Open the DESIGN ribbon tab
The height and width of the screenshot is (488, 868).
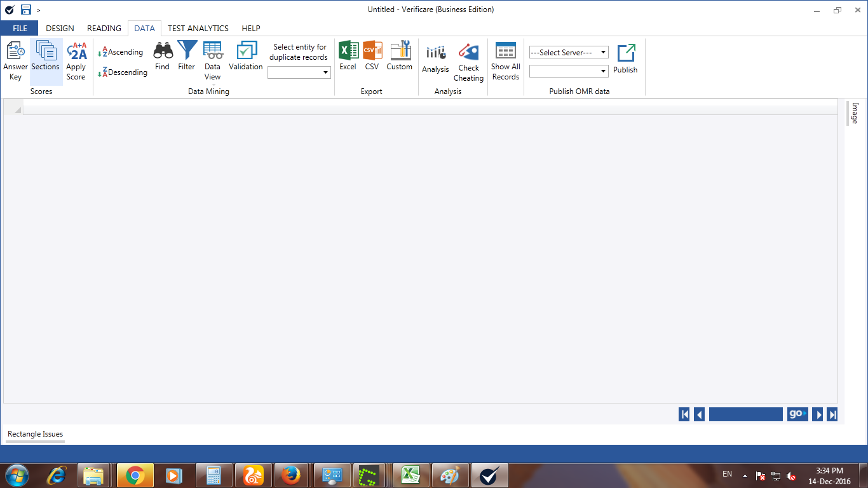pyautogui.click(x=60, y=29)
